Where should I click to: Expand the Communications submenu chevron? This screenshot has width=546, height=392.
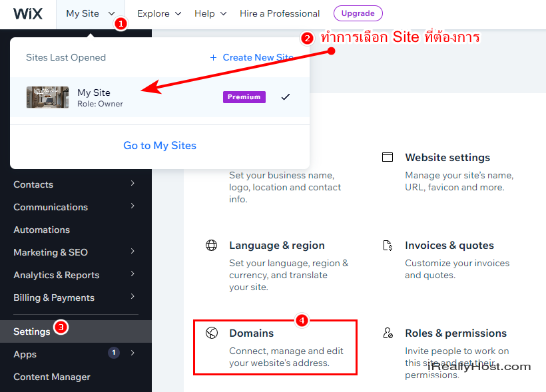[x=133, y=206]
